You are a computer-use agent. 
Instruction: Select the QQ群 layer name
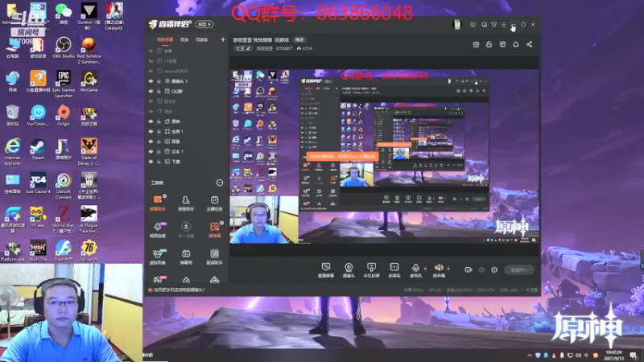point(177,91)
